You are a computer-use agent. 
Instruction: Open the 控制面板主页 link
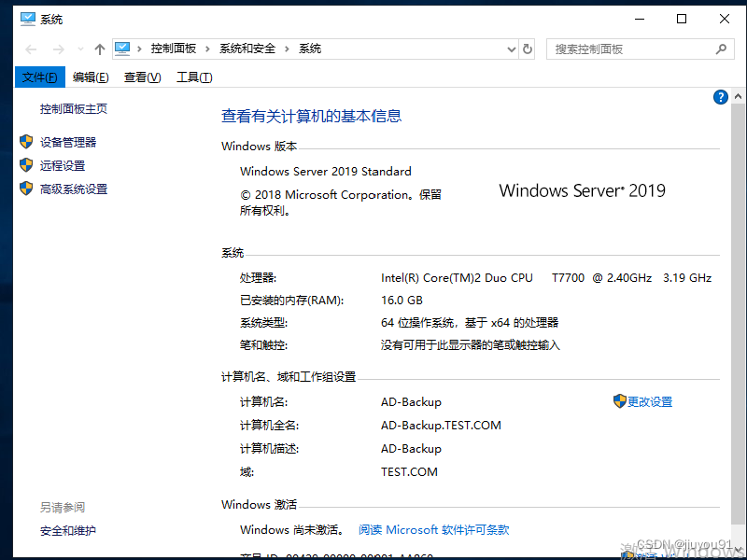74,109
